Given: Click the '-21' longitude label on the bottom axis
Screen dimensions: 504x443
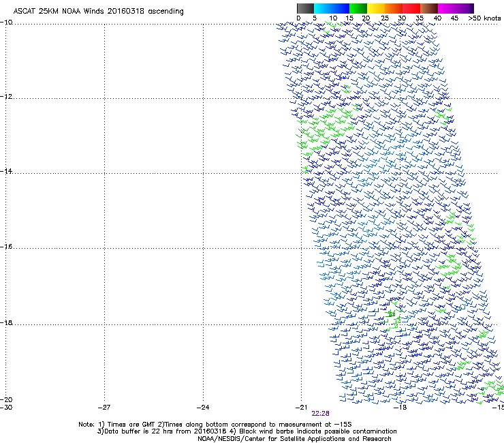Looking at the screenshot, I should pyautogui.click(x=301, y=408).
